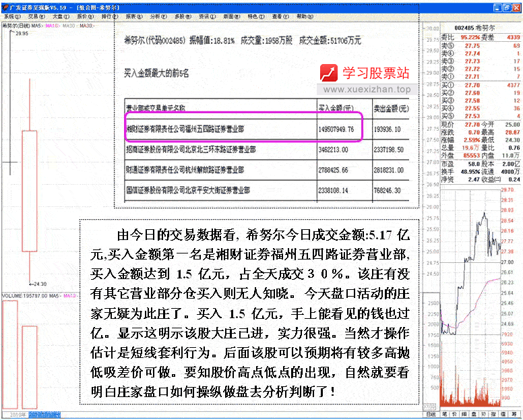The image size is (523, 420).
Task: Open the 报表 menu
Action: (x=134, y=16)
